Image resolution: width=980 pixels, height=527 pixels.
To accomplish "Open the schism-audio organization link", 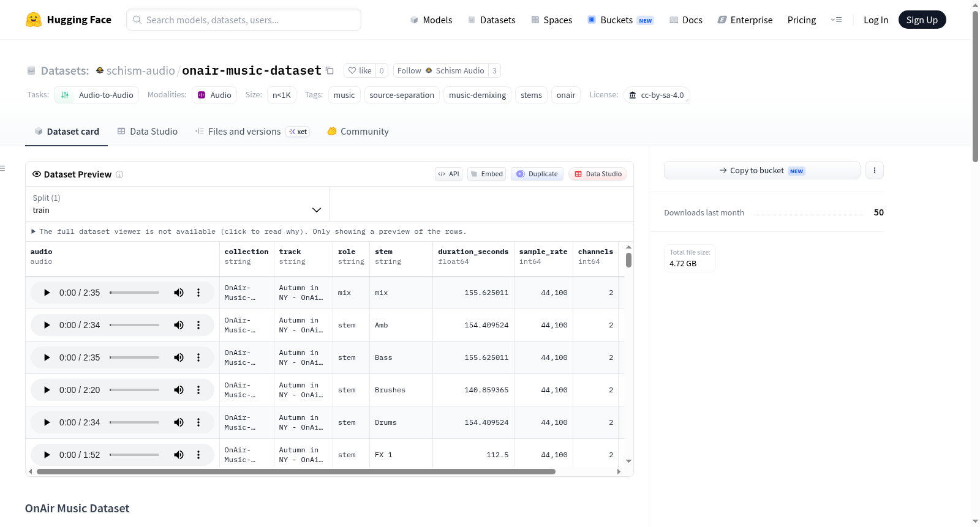I will 140,70.
